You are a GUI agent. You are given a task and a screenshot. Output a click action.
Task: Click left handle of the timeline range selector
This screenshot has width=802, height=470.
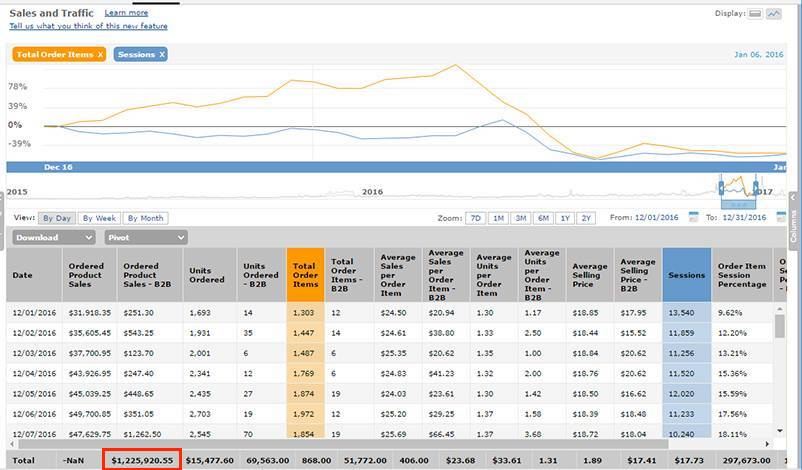pyautogui.click(x=721, y=188)
